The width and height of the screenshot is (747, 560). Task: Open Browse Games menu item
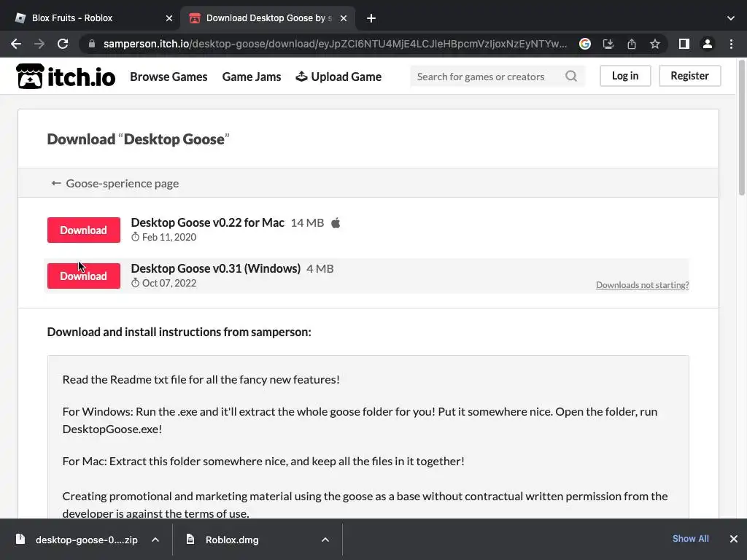tap(169, 77)
